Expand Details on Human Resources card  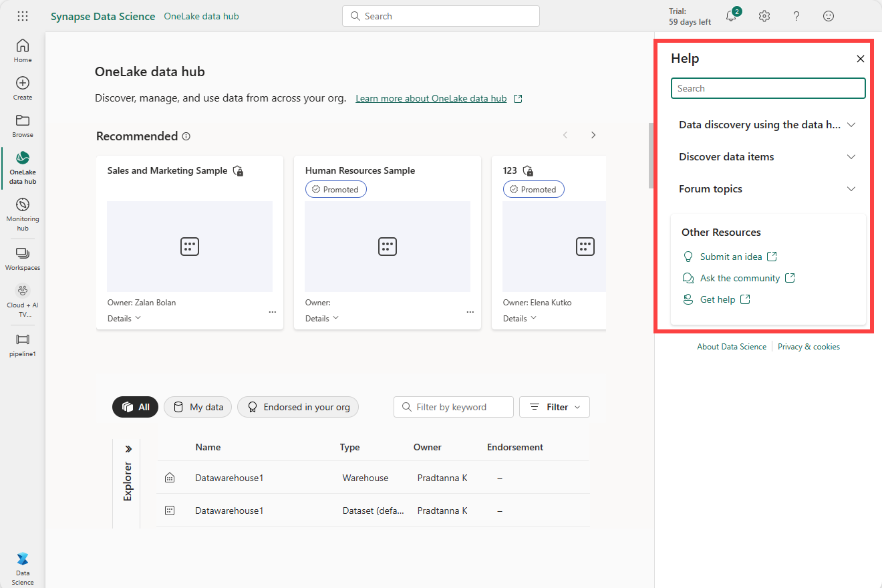coord(322,319)
